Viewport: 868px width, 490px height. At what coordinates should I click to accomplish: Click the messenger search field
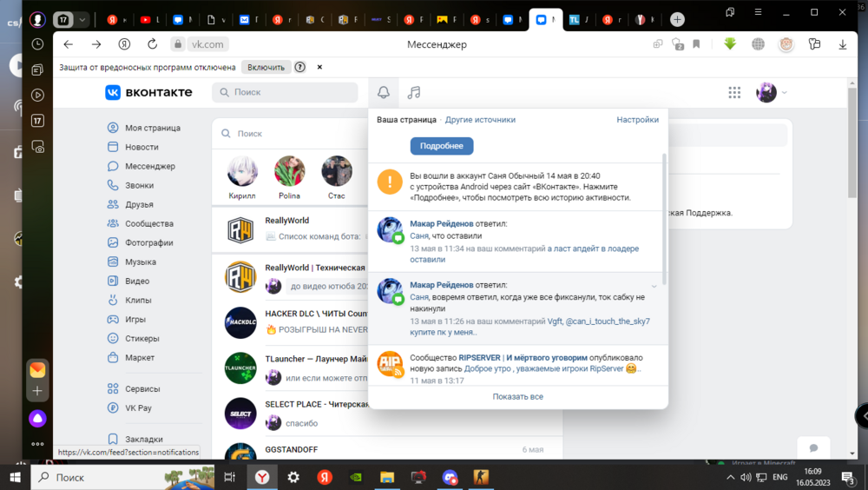[x=293, y=134]
